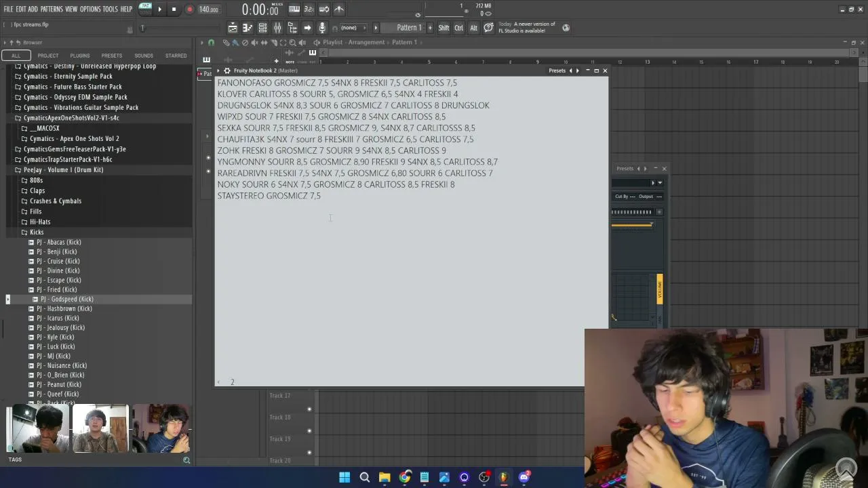The height and width of the screenshot is (488, 868).
Task: Expand the Claps folder
Action: [x=37, y=191]
